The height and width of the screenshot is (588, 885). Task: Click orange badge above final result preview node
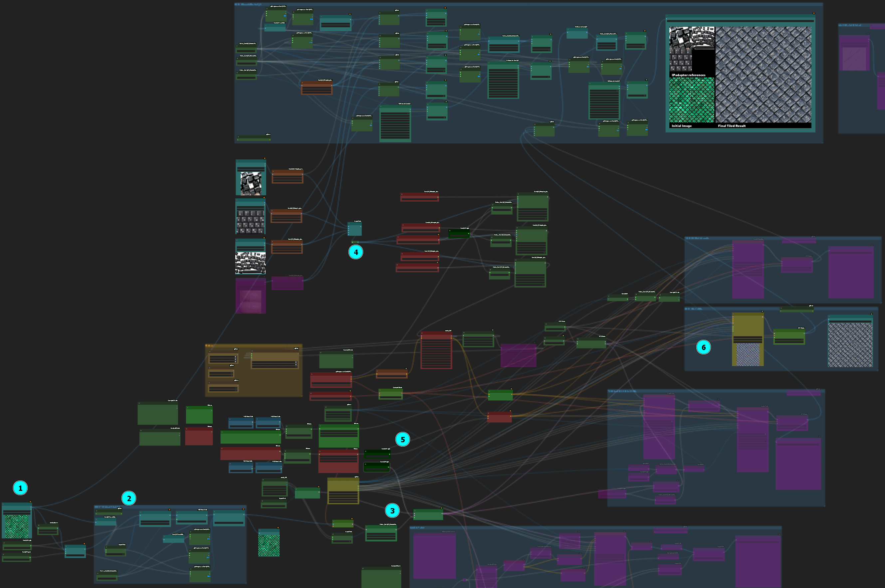(x=814, y=13)
